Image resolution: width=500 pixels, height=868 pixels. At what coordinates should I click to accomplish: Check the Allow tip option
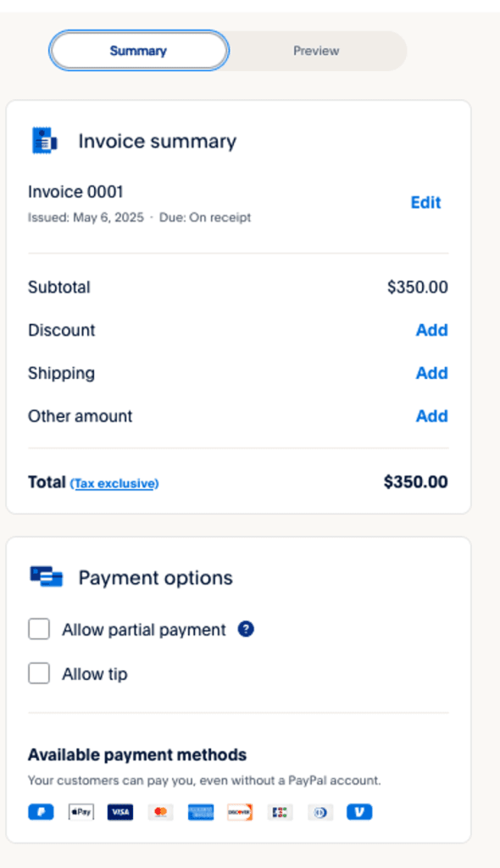point(39,673)
